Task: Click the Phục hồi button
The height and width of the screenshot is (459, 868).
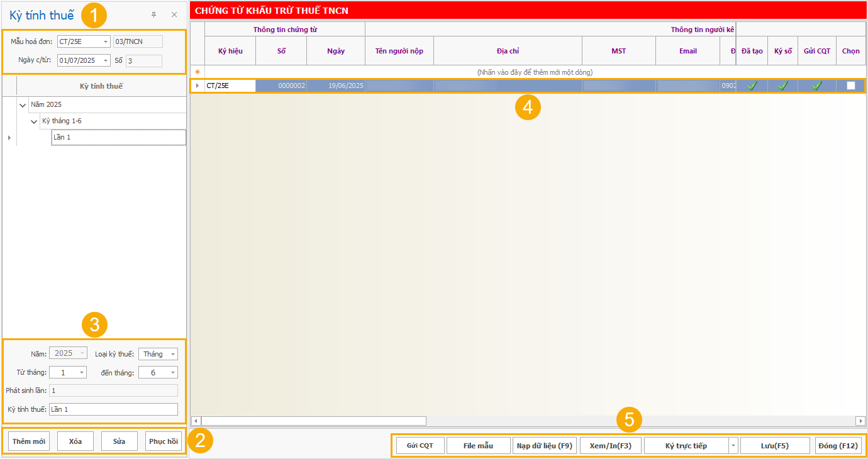Action: click(x=164, y=441)
